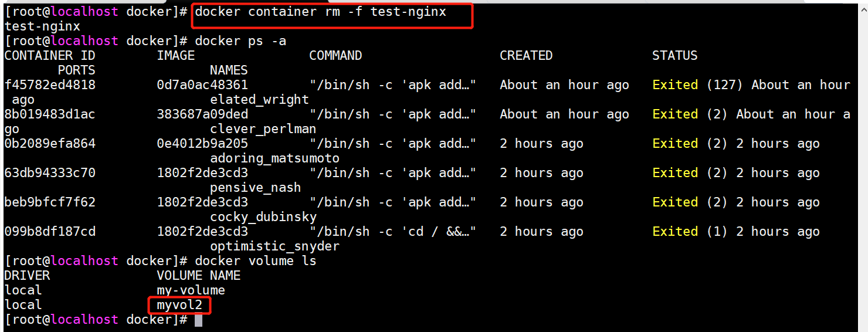This screenshot has width=868, height=332.
Task: Click the myvol2 volume name
Action: click(x=179, y=305)
